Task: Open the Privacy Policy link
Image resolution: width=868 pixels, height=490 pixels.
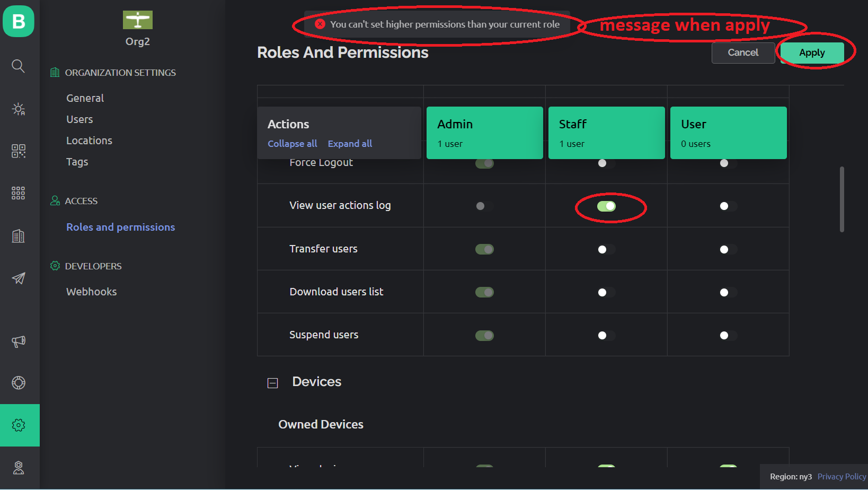Action: click(x=842, y=477)
